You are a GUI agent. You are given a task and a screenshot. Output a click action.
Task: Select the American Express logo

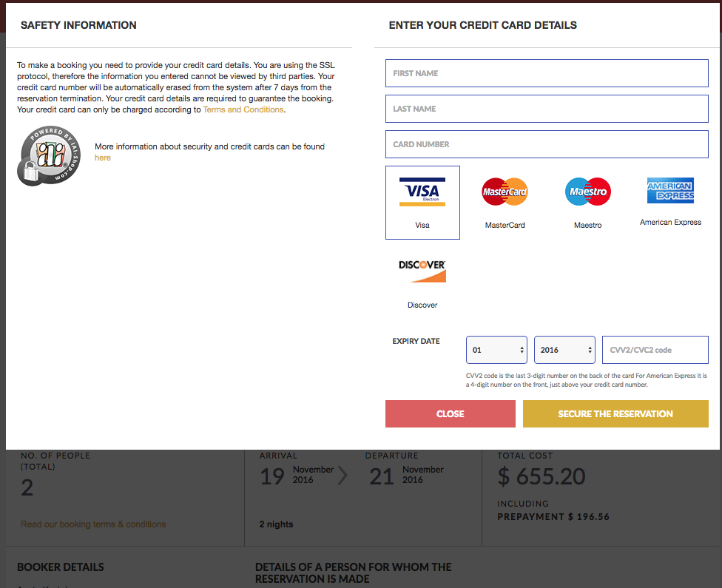pyautogui.click(x=670, y=190)
